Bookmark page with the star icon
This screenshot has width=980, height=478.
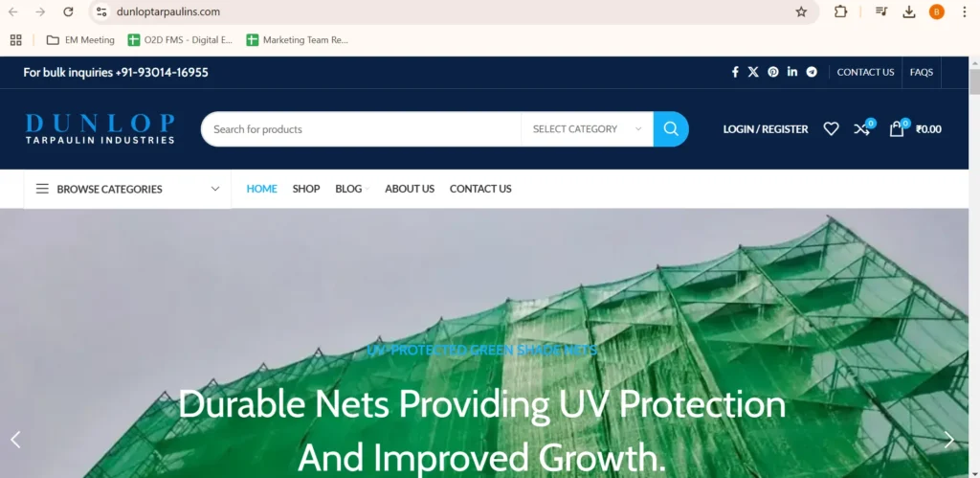[801, 11]
